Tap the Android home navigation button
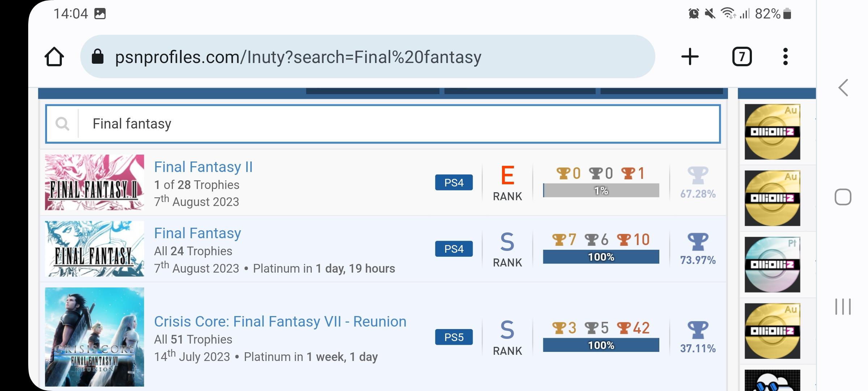Screen dimensions: 868x391 point(843,197)
